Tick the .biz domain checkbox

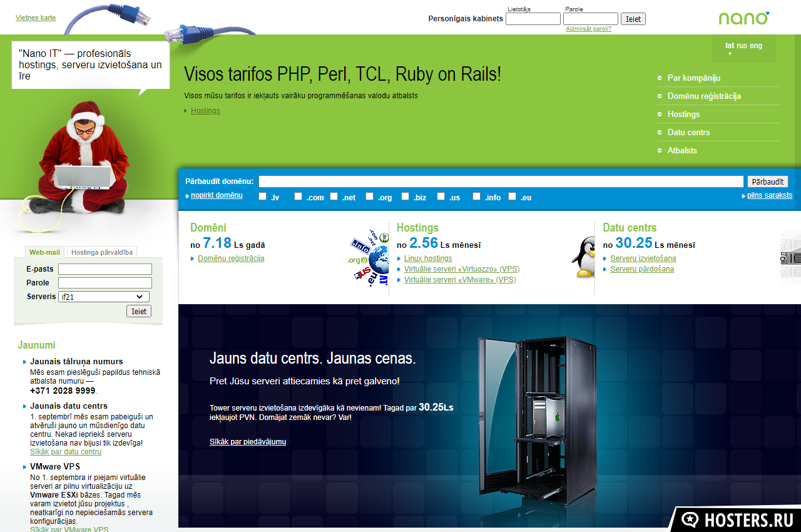(x=406, y=197)
